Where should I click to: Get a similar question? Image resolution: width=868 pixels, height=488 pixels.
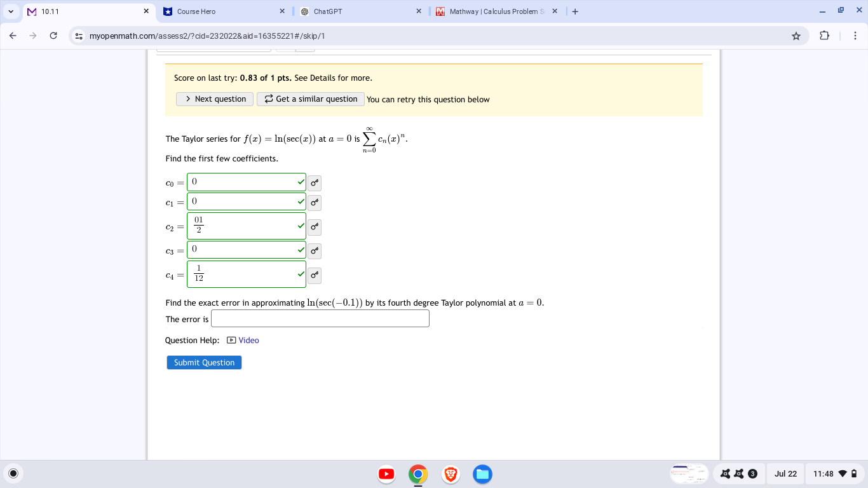click(310, 98)
